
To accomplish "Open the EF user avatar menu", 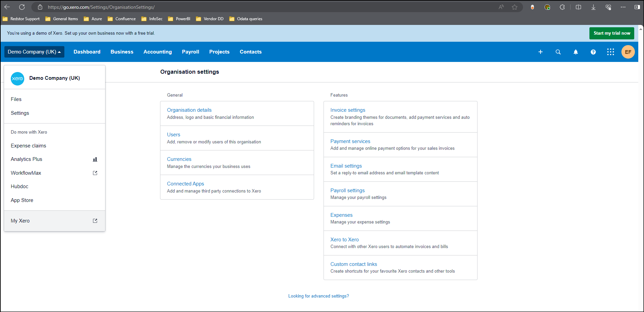I will [628, 52].
